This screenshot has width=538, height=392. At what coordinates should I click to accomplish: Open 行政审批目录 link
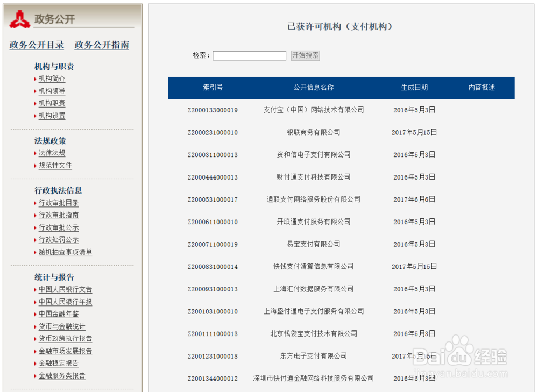coord(59,203)
